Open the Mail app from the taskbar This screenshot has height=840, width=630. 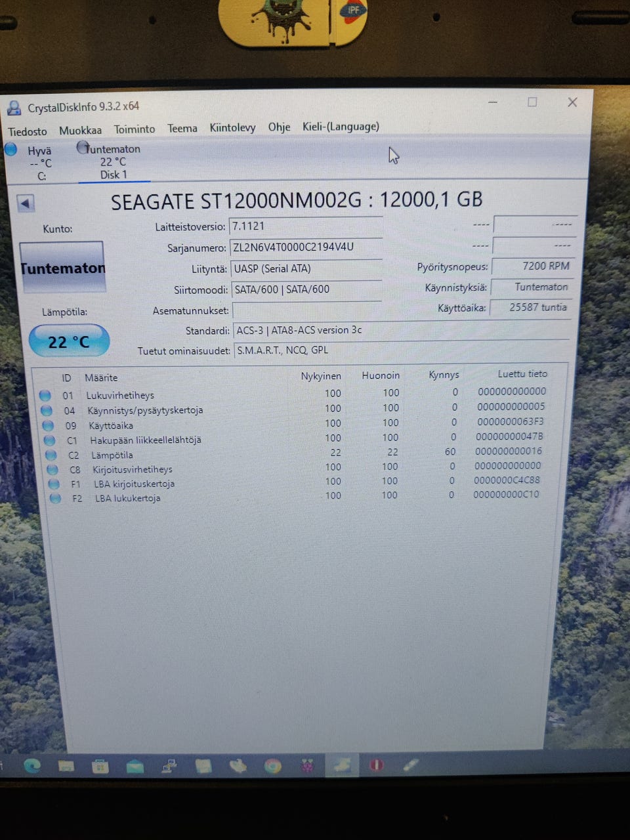(x=135, y=766)
